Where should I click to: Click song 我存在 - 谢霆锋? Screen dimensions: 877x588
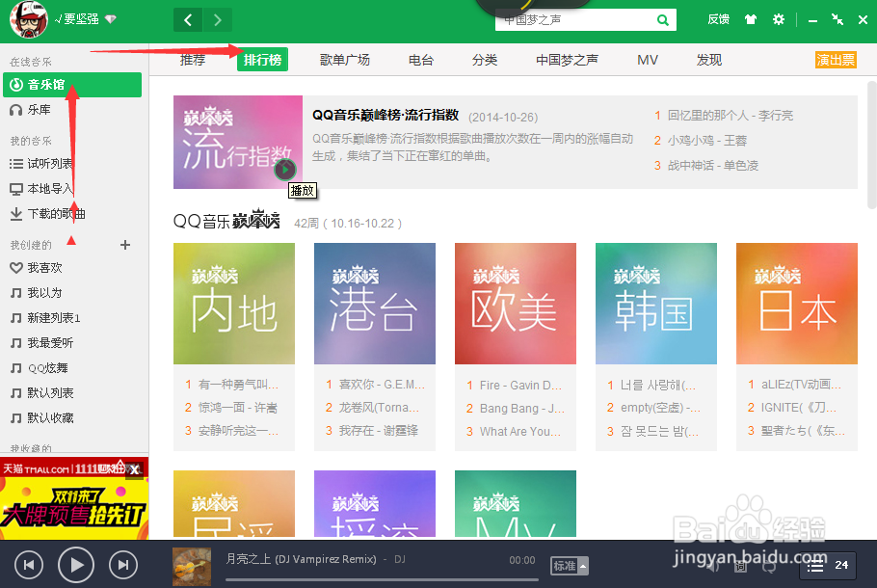378,431
